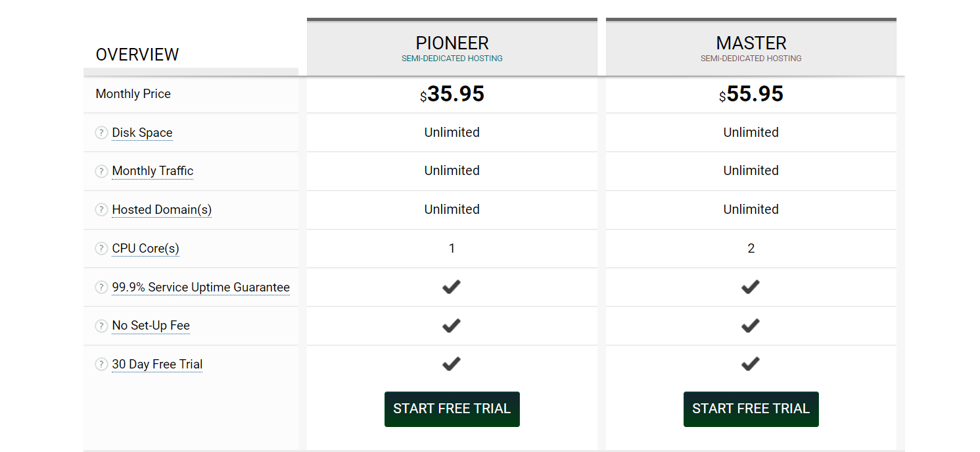Viewport: 980px width, 452px height.
Task: Click the help icon beside 30 Day Free Trial
Action: click(x=101, y=364)
